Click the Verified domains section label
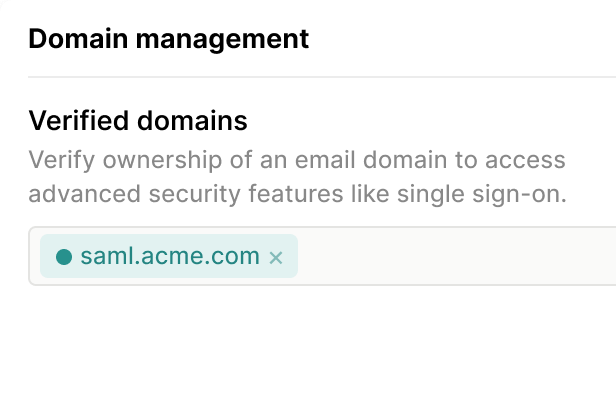Image resolution: width=616 pixels, height=400 pixels. [x=137, y=121]
